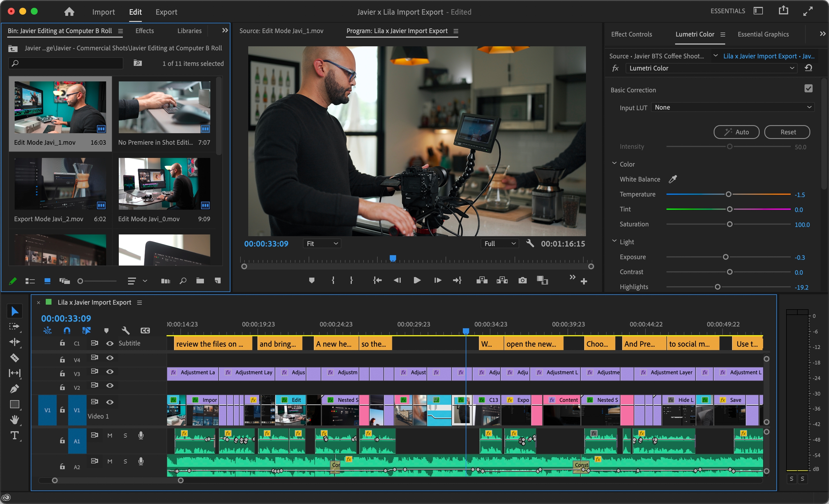
Task: Click the Auto button in Lumetri
Action: pyautogui.click(x=736, y=131)
